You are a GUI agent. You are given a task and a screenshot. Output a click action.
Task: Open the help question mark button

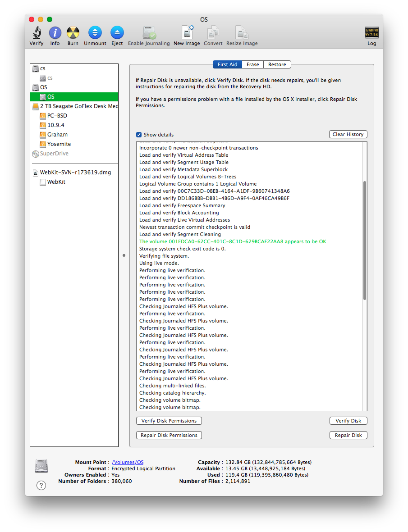[x=41, y=485]
